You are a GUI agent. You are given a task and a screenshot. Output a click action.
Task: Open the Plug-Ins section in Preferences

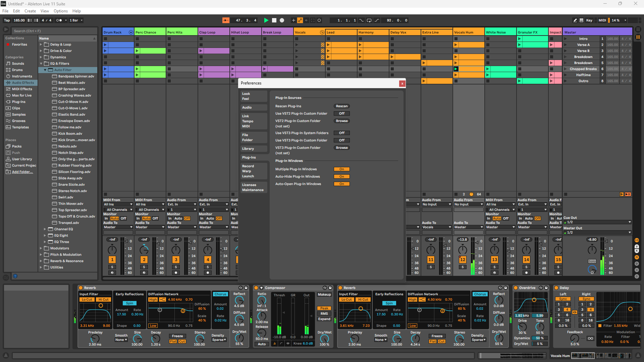tap(249, 157)
